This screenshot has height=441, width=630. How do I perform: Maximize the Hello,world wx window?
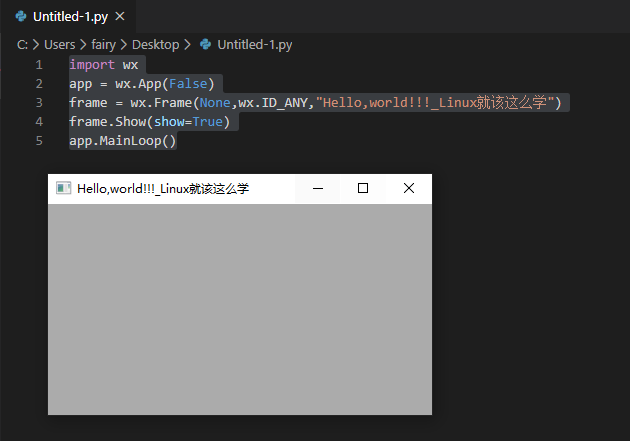pyautogui.click(x=363, y=188)
